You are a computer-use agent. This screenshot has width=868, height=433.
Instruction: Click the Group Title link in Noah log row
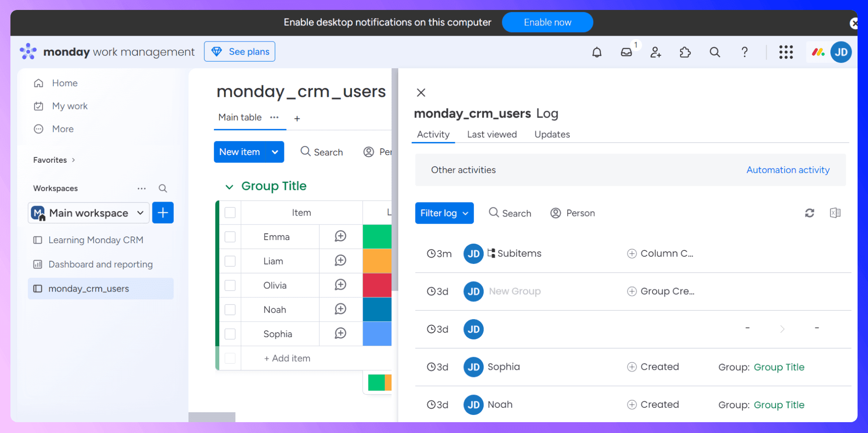click(779, 405)
